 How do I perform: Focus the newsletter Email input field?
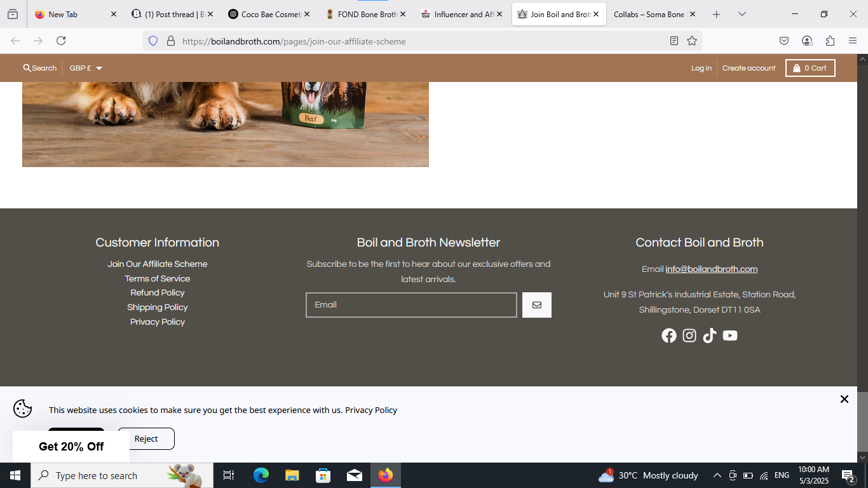point(411,305)
